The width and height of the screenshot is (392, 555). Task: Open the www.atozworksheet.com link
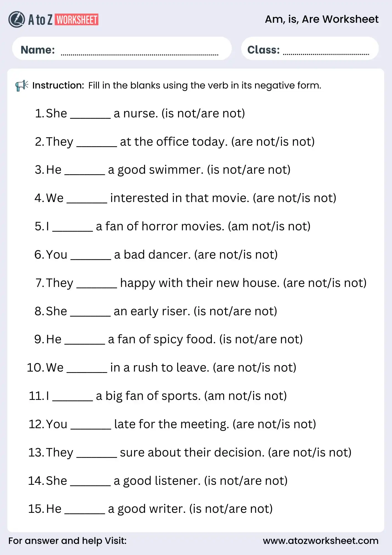(320, 541)
